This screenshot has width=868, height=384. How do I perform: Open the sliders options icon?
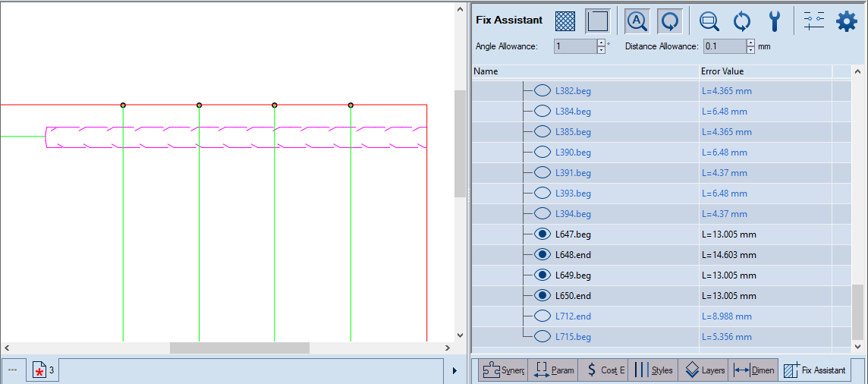point(813,21)
